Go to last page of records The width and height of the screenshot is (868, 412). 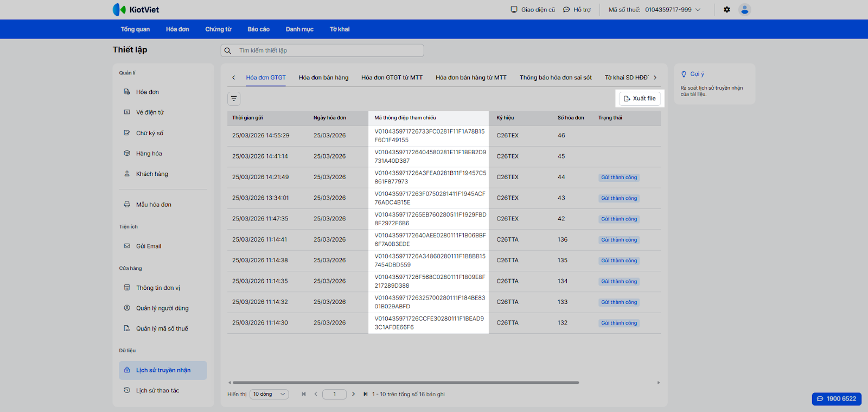click(x=365, y=394)
